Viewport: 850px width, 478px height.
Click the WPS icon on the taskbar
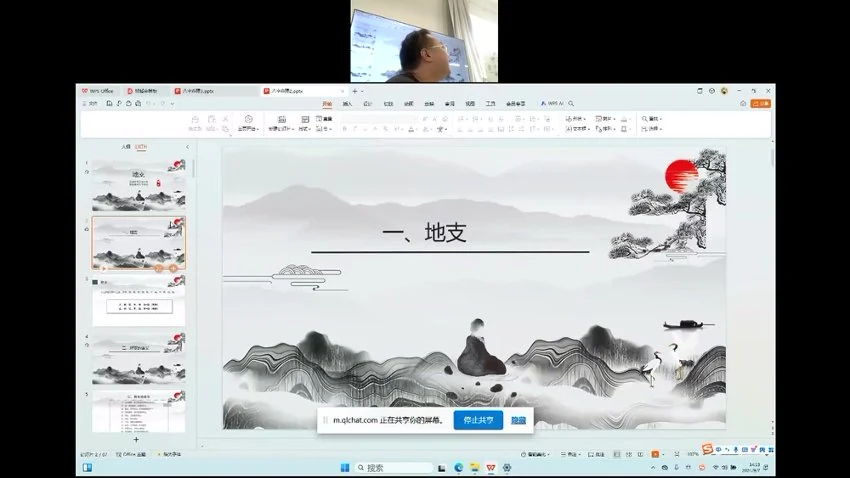pos(491,468)
